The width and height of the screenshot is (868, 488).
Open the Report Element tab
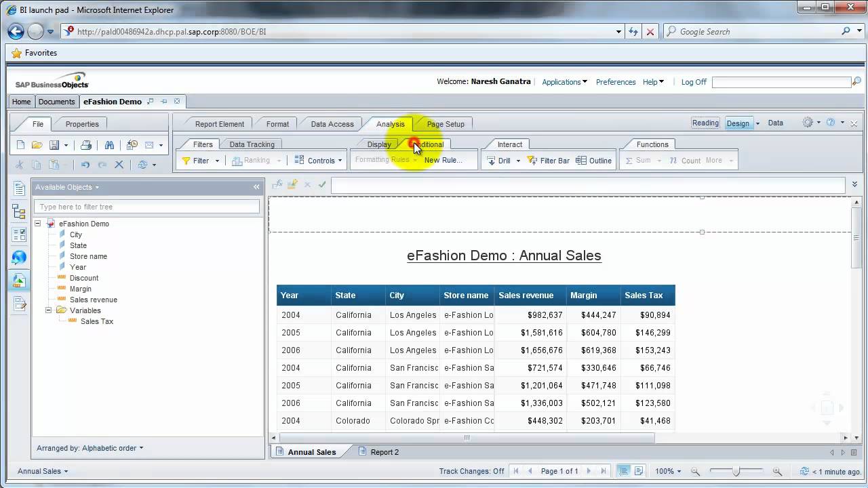(x=220, y=124)
